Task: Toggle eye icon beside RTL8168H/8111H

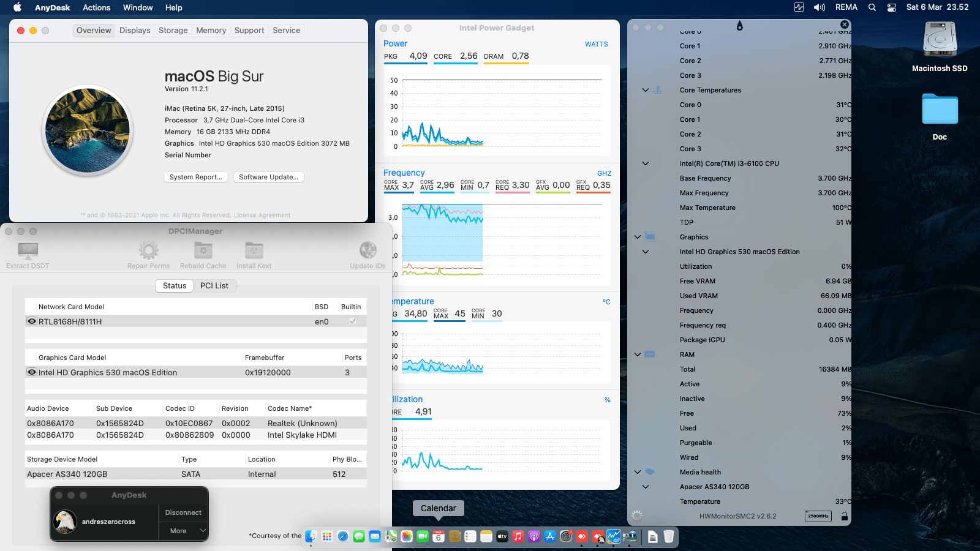Action: [x=32, y=321]
